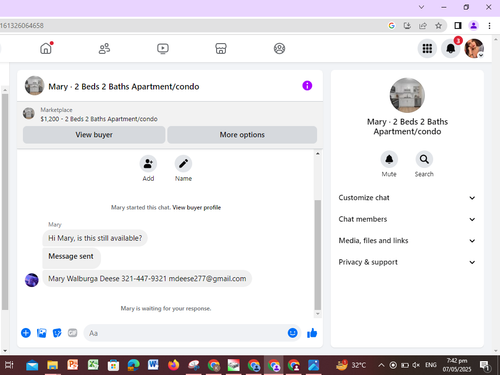Click the View buyer button
The width and height of the screenshot is (500, 375).
tap(94, 135)
